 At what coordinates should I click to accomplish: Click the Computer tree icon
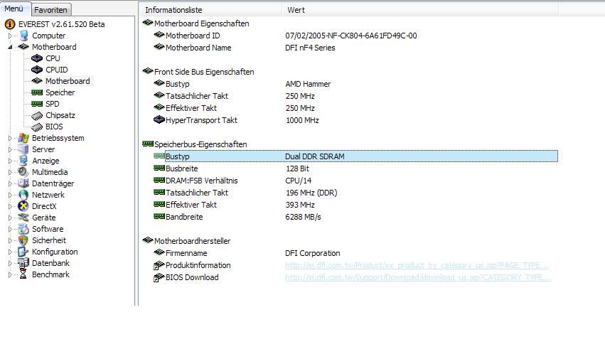click(x=23, y=36)
